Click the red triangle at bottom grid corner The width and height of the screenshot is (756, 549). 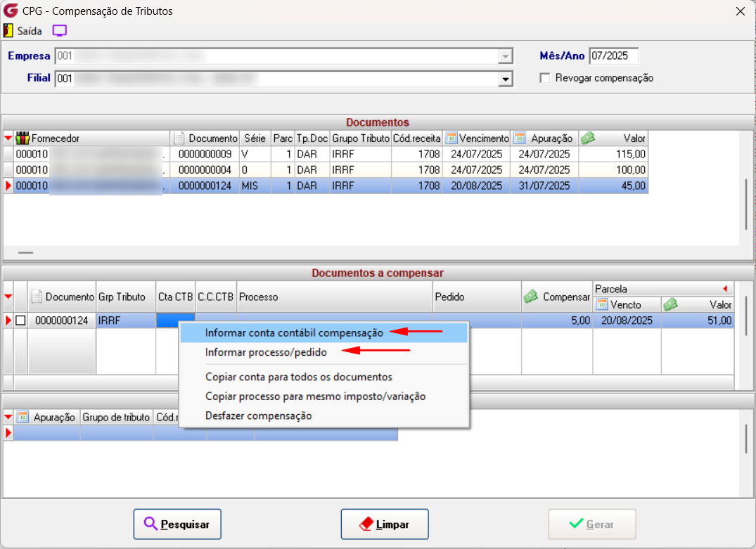(x=8, y=417)
